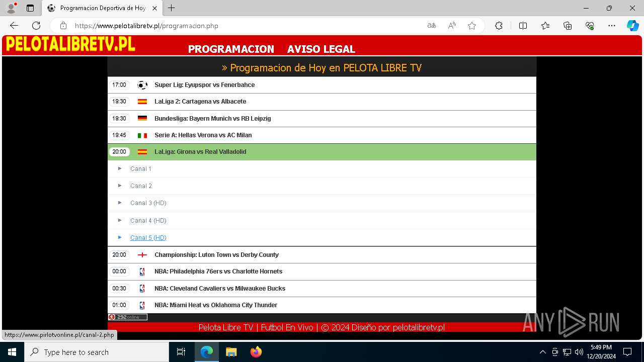This screenshot has width=644, height=362.
Task: Open the Canal 1 stream link
Action: coord(141,169)
